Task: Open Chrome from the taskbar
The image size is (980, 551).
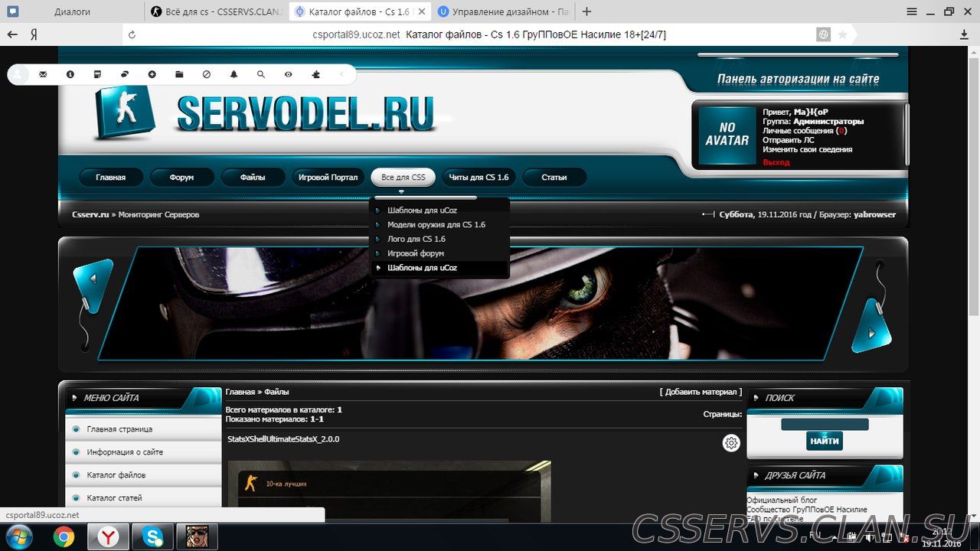Action: click(x=64, y=537)
